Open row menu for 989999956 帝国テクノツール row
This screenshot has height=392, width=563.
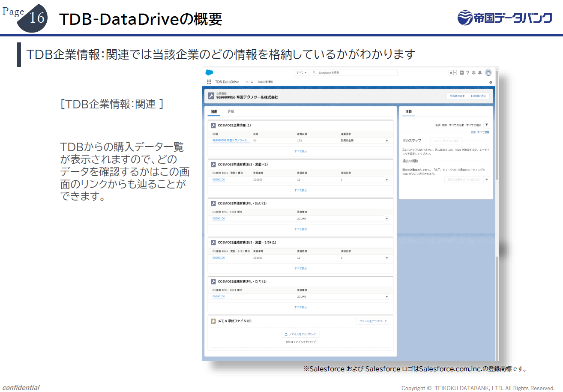[x=386, y=141]
